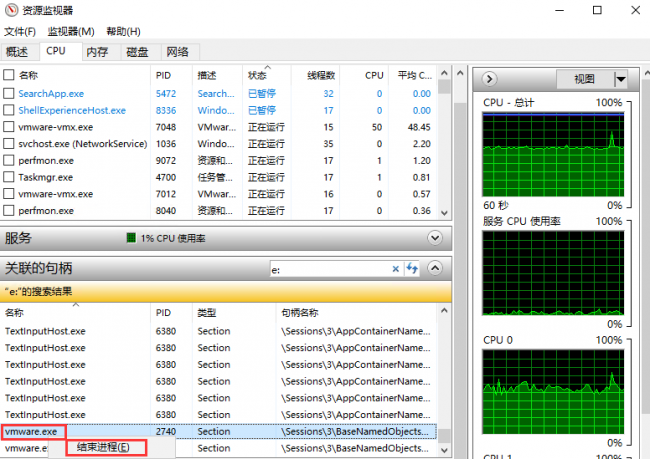The height and width of the screenshot is (459, 650).
Task: Click svchost.exe (NetworkService) name
Action: 82,144
